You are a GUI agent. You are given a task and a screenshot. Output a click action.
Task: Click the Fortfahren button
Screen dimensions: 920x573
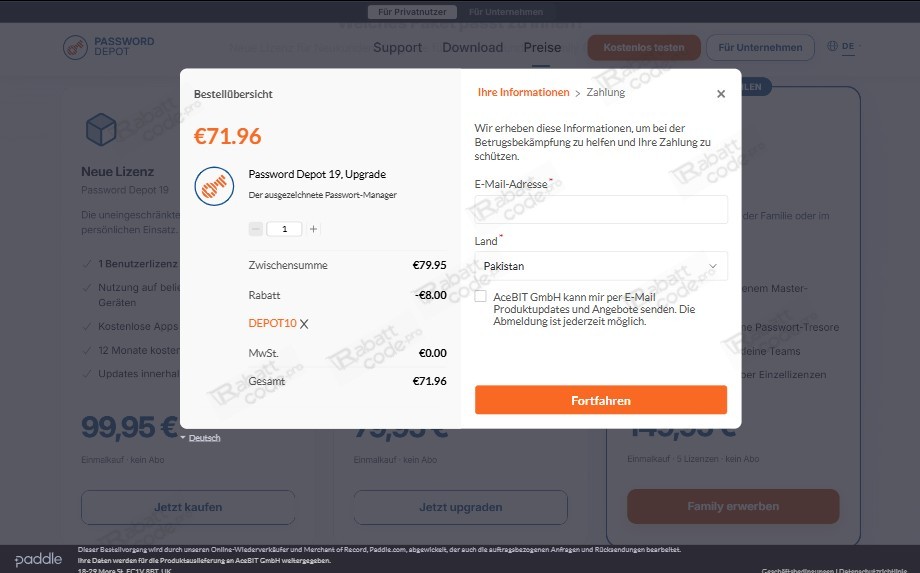pyautogui.click(x=601, y=400)
